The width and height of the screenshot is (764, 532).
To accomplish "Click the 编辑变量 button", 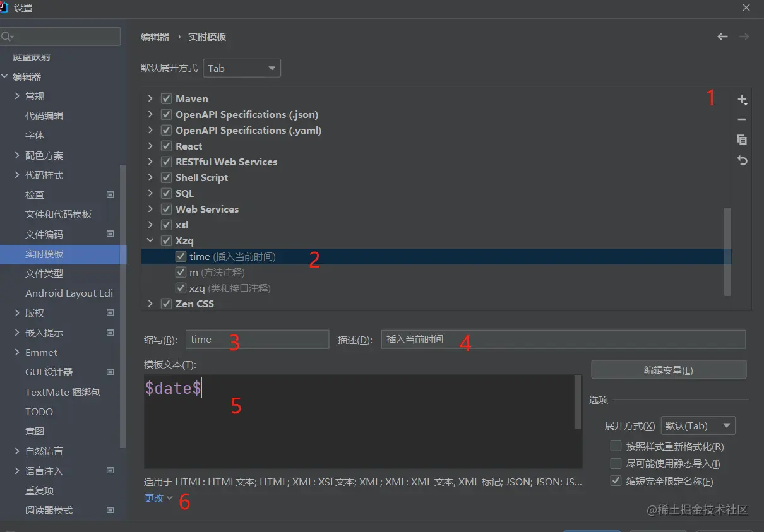I will [669, 370].
